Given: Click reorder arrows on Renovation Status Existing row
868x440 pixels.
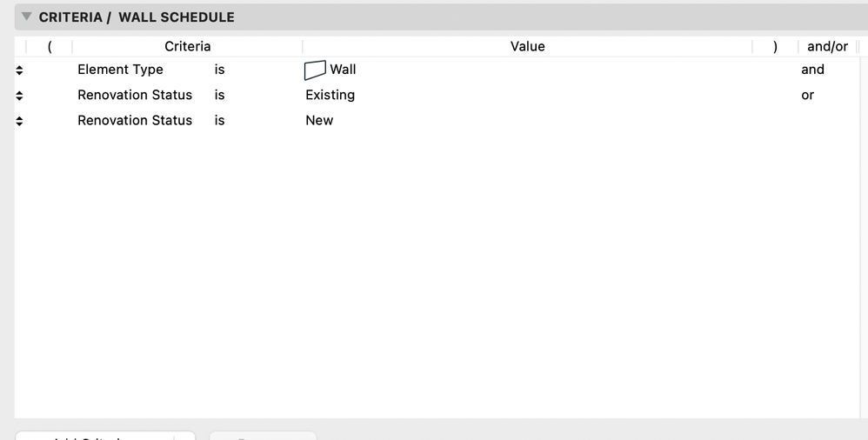Looking at the screenshot, I should coord(19,96).
